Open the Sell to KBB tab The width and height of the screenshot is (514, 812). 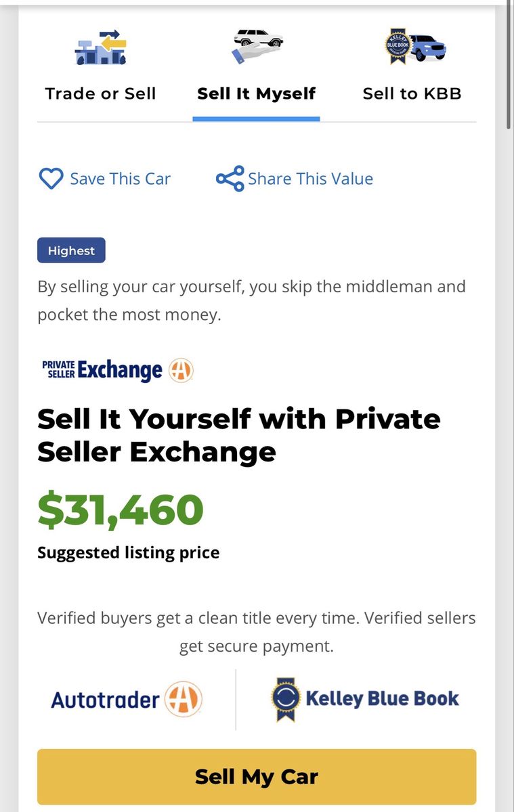pyautogui.click(x=412, y=93)
